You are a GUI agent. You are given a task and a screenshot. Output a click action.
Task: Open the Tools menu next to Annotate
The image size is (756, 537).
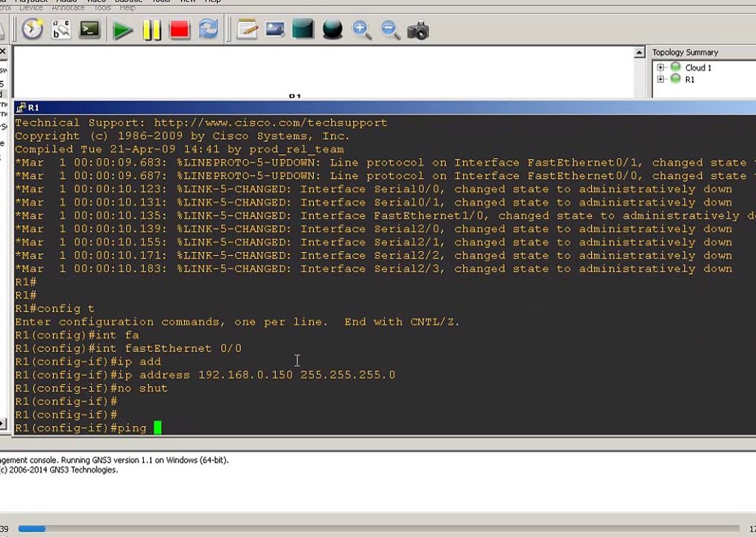click(x=102, y=7)
